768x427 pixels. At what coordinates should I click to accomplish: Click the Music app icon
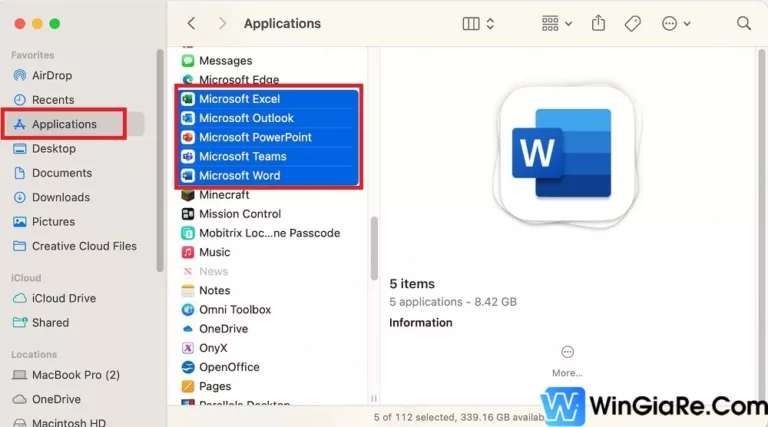click(x=187, y=252)
